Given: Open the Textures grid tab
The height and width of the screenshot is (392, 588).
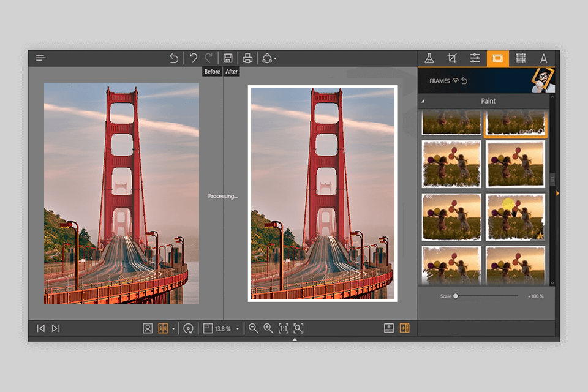Looking at the screenshot, I should (x=521, y=58).
